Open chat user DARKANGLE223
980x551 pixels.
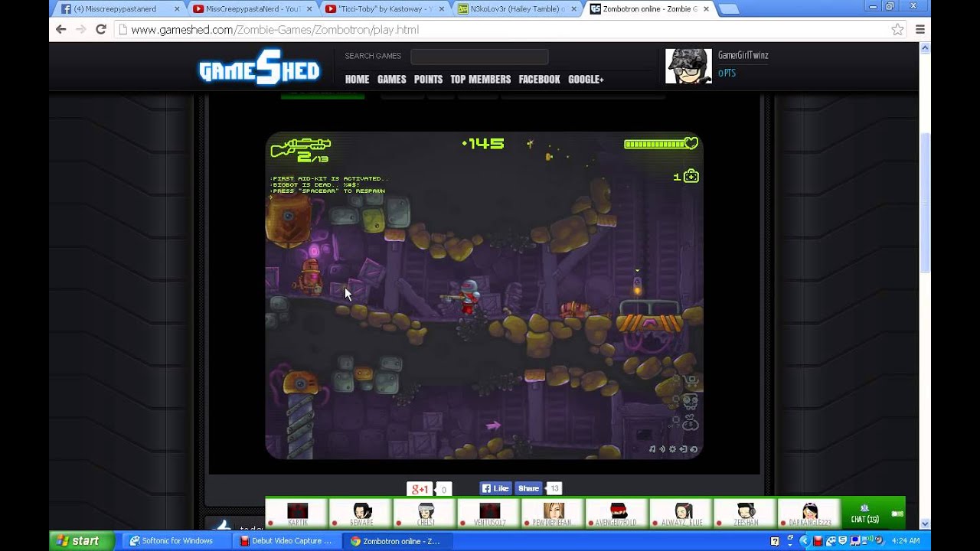[x=809, y=514]
